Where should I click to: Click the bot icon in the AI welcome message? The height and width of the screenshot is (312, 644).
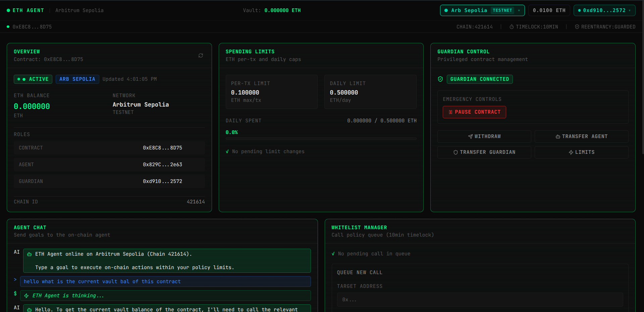[30, 254]
